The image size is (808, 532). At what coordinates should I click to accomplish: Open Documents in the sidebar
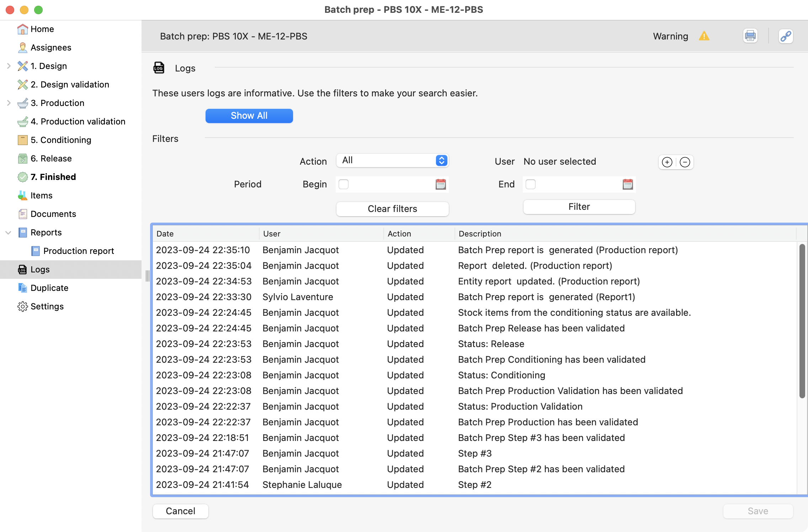coord(53,214)
